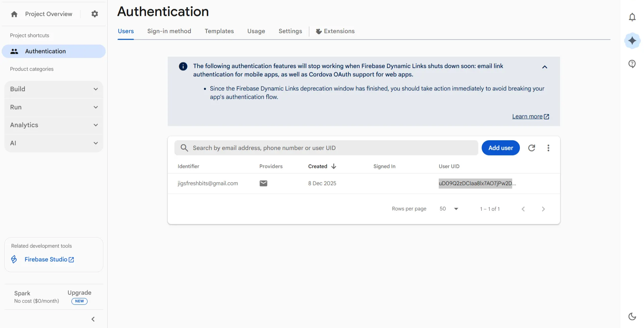Image resolution: width=644 pixels, height=328 pixels.
Task: Open Firebase Studio link
Action: point(49,260)
